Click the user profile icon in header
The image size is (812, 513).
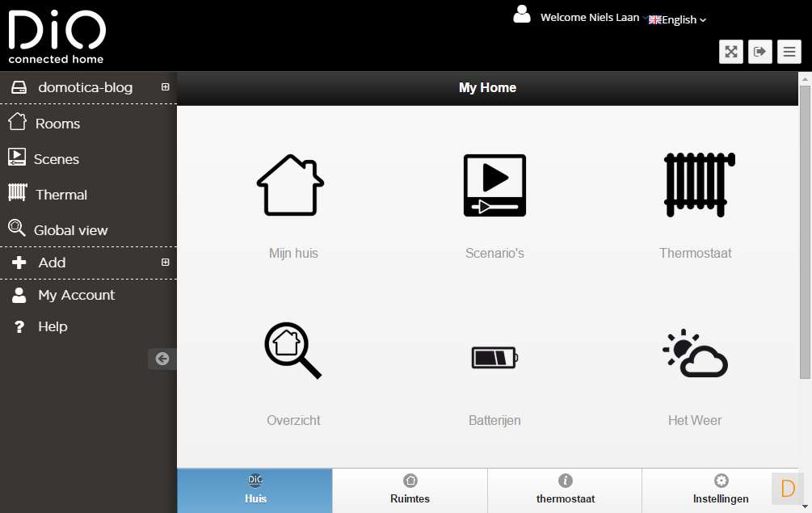[521, 14]
